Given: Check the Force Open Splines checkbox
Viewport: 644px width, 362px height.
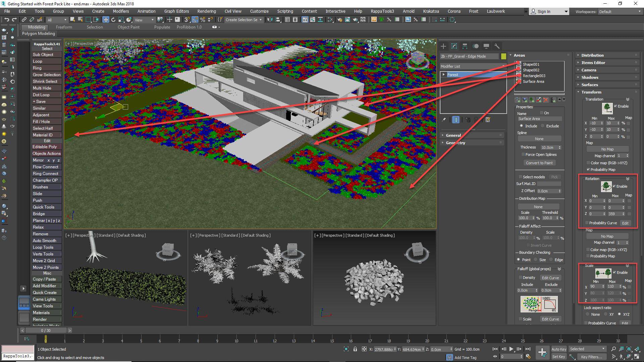Looking at the screenshot, I should click(523, 155).
